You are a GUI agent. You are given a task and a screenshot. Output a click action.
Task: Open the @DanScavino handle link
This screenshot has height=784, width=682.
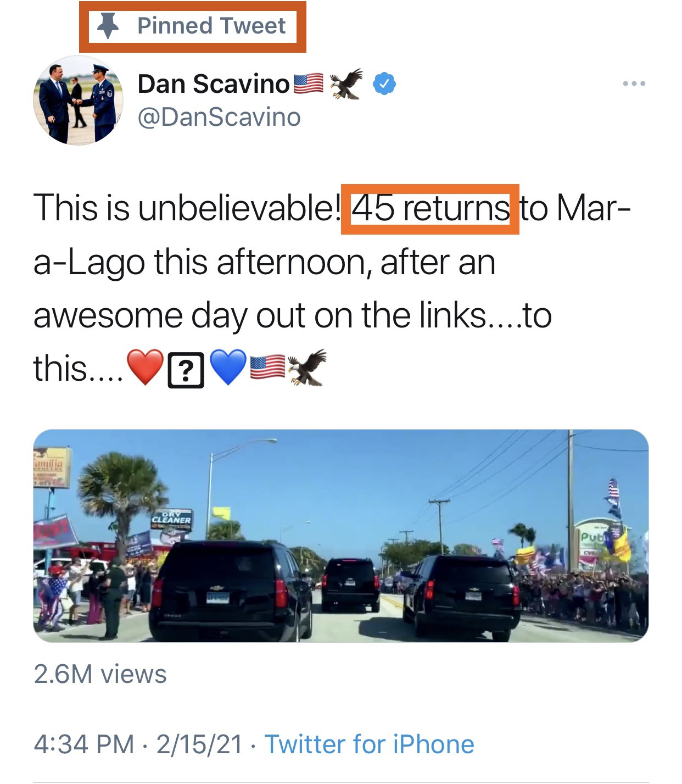(219, 117)
